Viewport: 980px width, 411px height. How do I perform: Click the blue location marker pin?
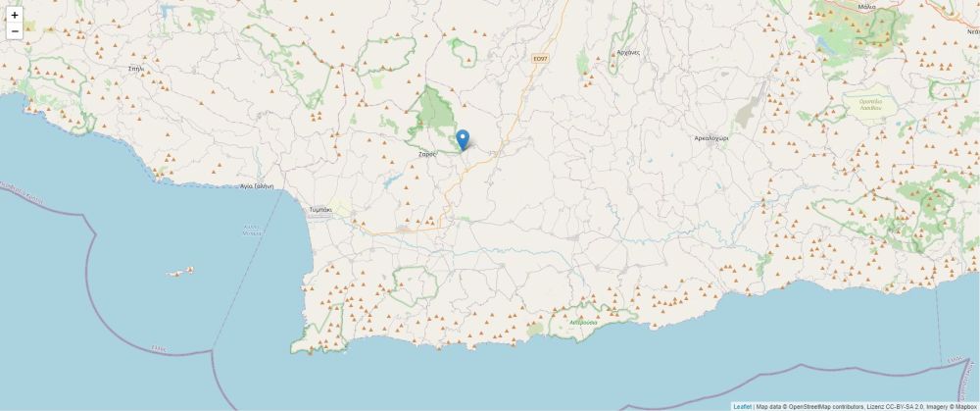click(x=463, y=139)
